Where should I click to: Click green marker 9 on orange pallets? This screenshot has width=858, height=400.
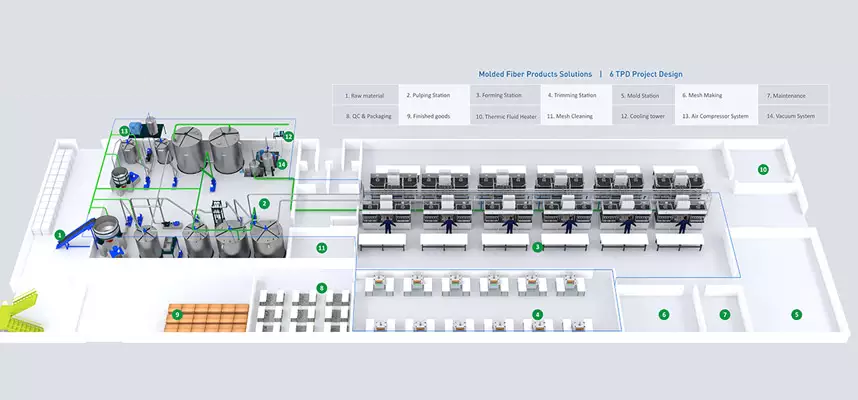177,315
